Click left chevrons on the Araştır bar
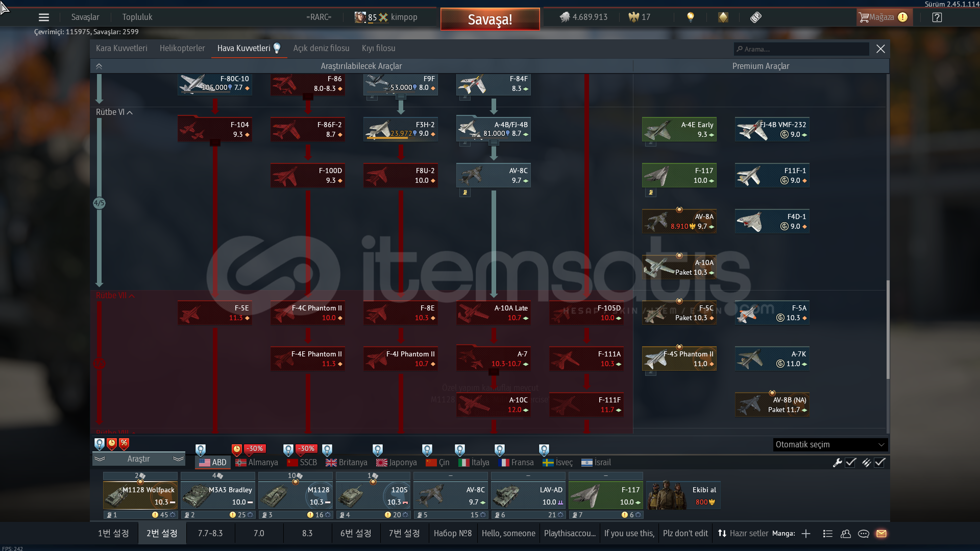The image size is (980, 551). tap(100, 459)
